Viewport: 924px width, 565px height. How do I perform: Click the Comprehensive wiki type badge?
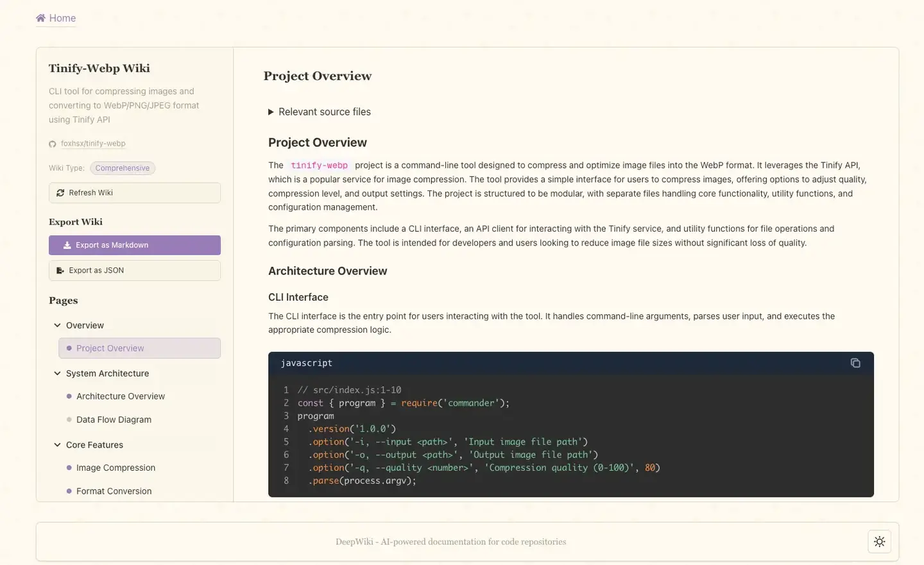coord(123,168)
